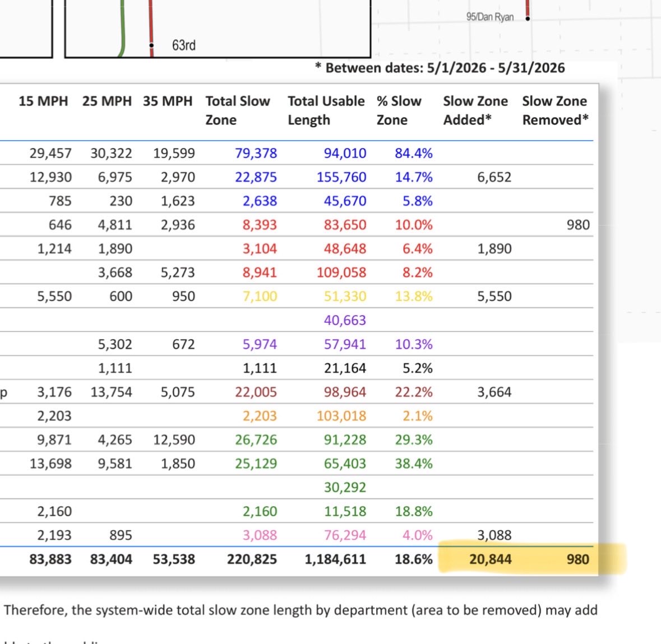Viewport: 661px width, 644px height.
Task: Click the 6,652 slow zone added value
Action: coord(494,177)
